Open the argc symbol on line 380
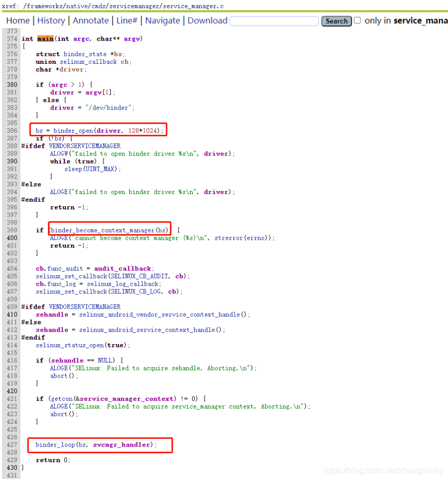This screenshot has width=448, height=480. coord(59,85)
